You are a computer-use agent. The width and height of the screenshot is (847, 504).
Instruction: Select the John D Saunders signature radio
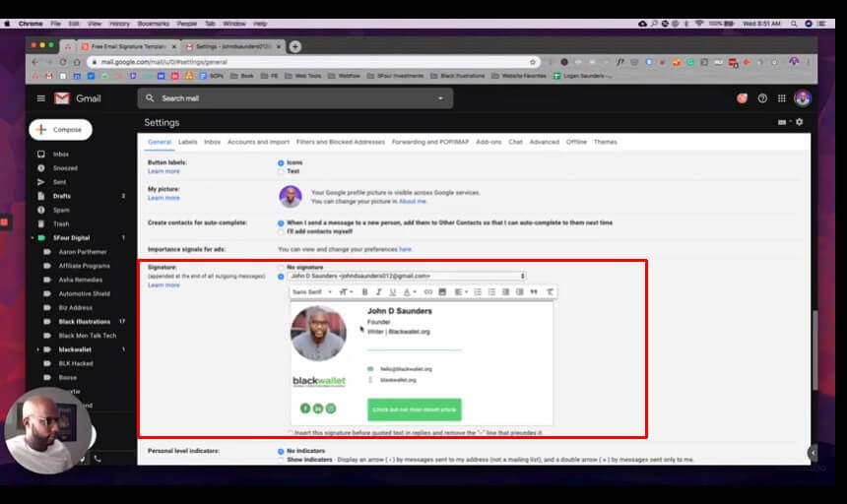tap(281, 277)
